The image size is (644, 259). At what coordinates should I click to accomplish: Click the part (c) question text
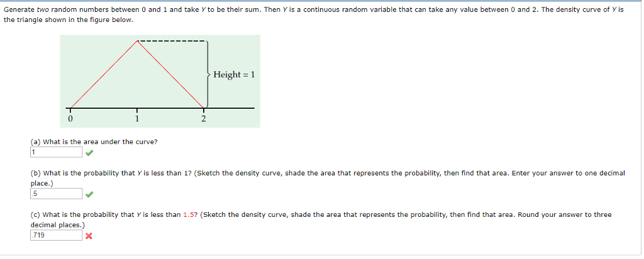point(321,219)
